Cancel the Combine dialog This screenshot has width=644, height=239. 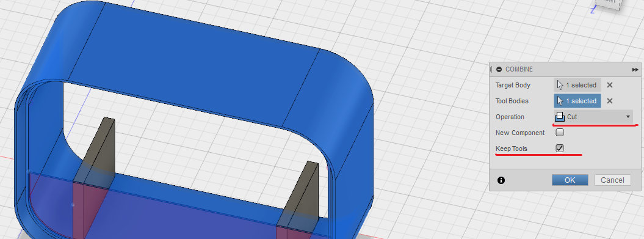click(x=612, y=180)
